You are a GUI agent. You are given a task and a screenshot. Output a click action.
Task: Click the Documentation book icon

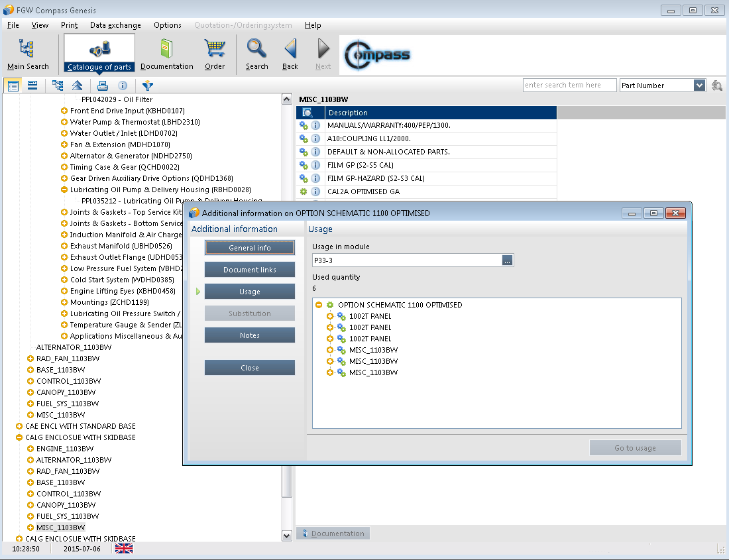click(166, 54)
